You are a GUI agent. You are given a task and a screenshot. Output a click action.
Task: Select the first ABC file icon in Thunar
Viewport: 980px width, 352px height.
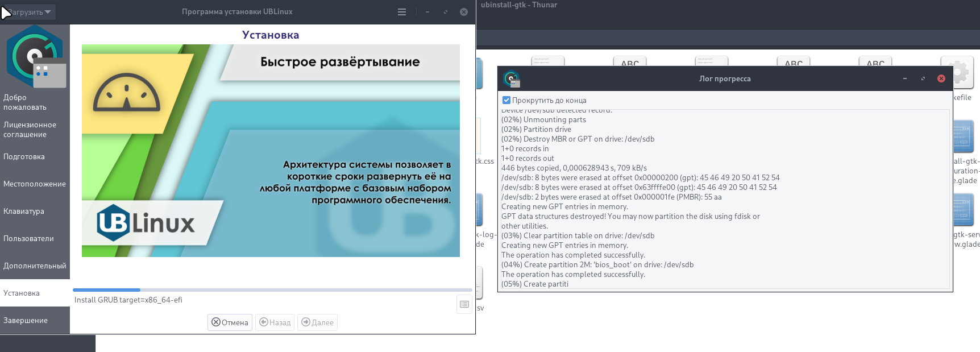tap(630, 61)
